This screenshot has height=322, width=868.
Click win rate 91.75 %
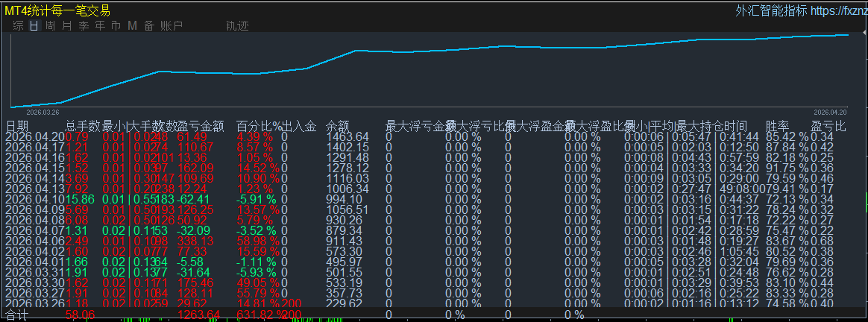tap(787, 168)
